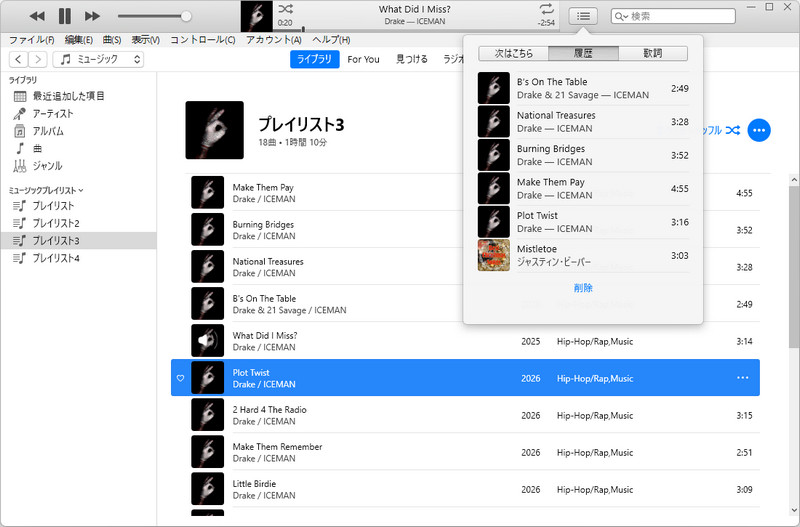
Task: Open the アカウント menu
Action: point(274,40)
